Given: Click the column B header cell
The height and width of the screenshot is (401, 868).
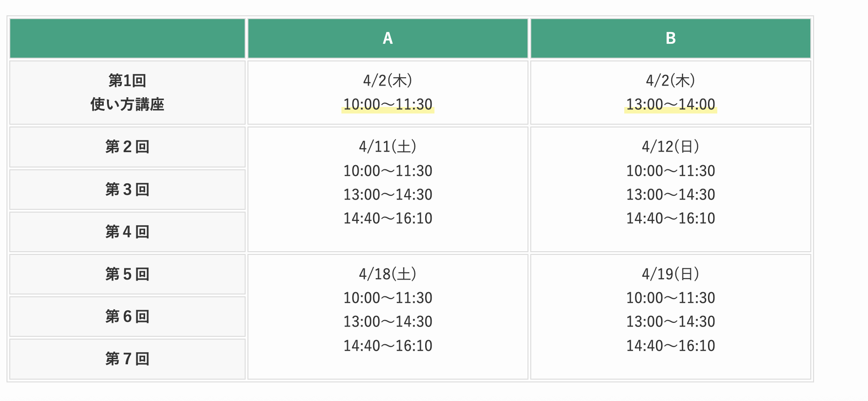Looking at the screenshot, I should 670,38.
